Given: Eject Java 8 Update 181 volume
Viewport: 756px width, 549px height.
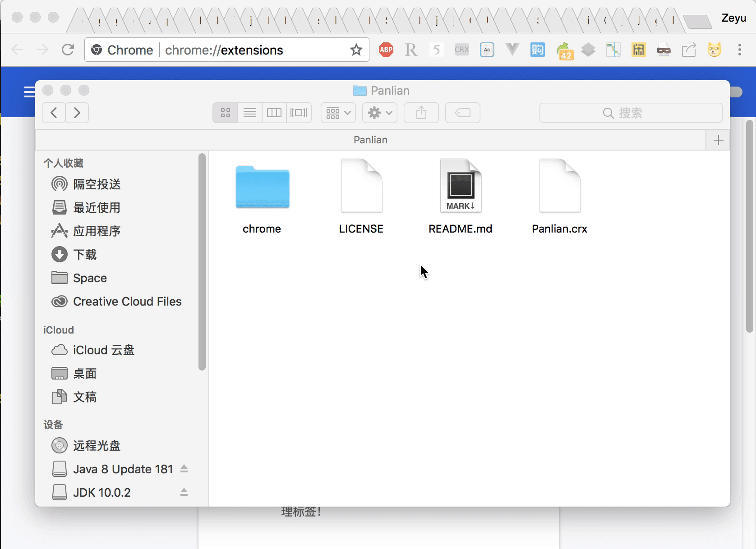Looking at the screenshot, I should click(x=184, y=469).
